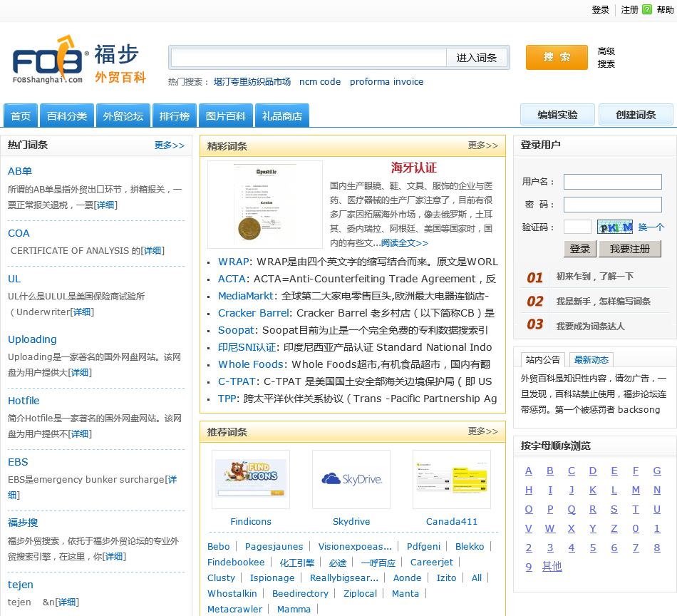The image size is (677, 616).
Task: Open the SkyDrive logo thumbnail
Action: (x=351, y=479)
